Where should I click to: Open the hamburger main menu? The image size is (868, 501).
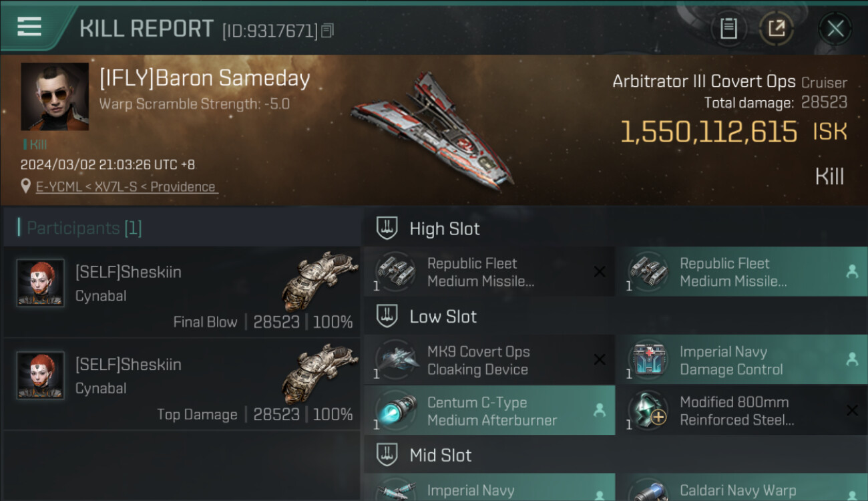pyautogui.click(x=29, y=27)
